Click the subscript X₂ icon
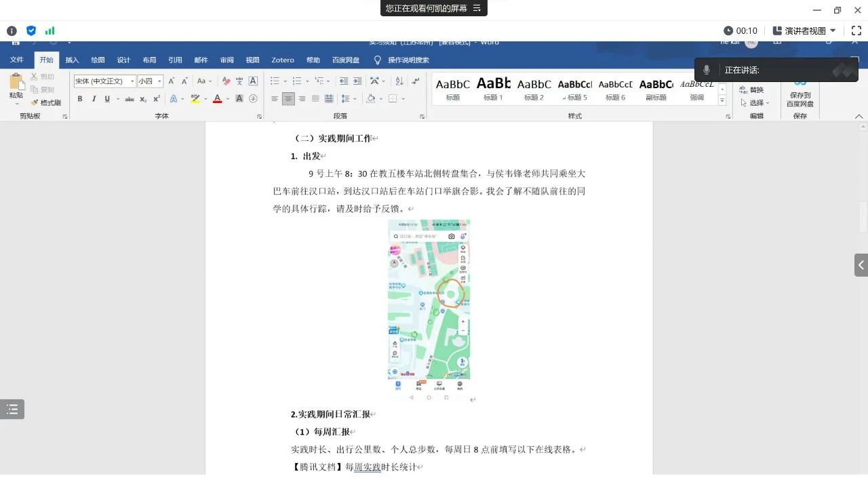 [x=143, y=99]
